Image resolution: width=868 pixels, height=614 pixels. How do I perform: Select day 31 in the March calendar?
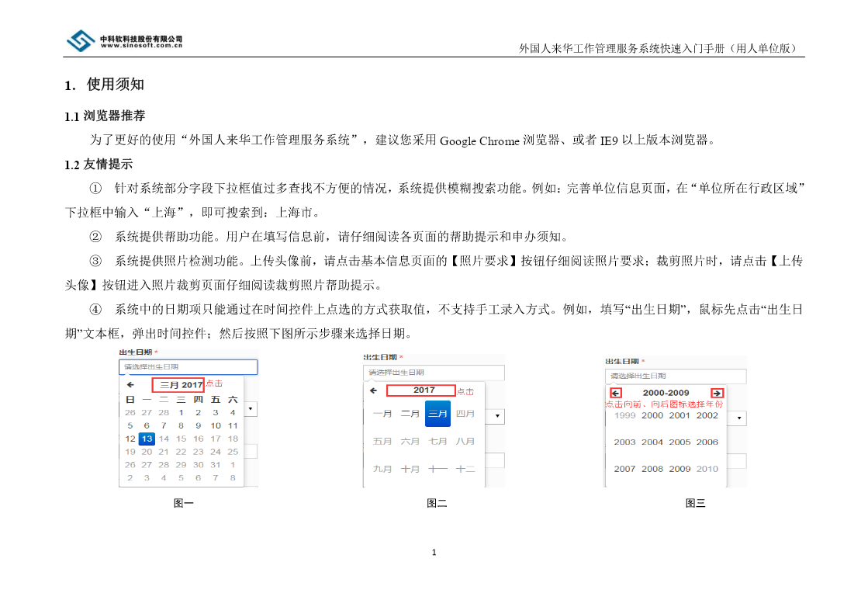[x=216, y=465]
